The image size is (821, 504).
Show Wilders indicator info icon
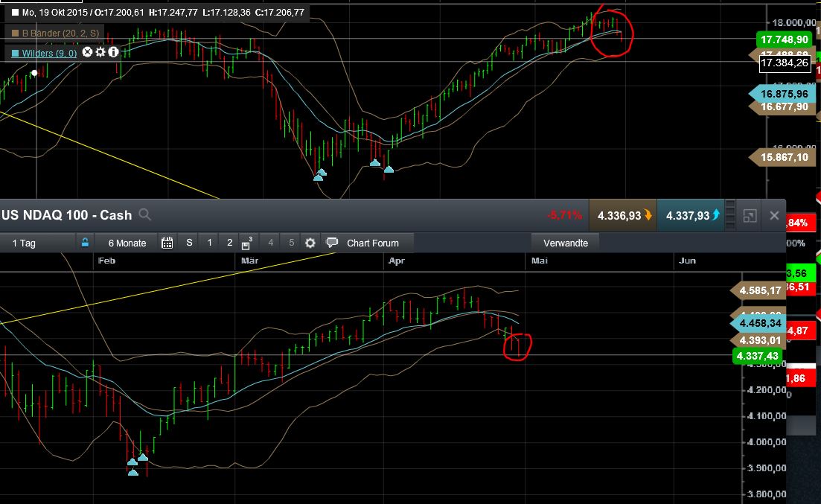112,51
